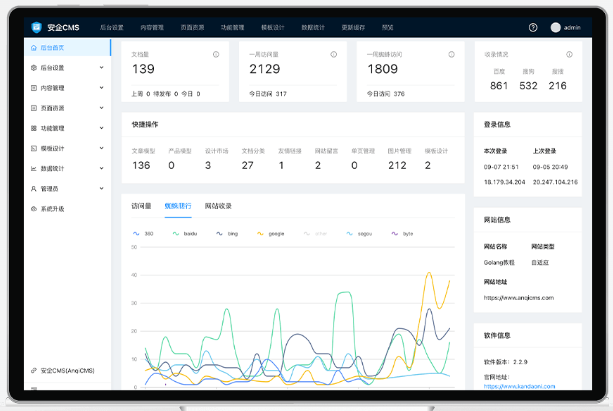613x411 pixels.
Task: Click the admin username in header
Action: [x=572, y=27]
